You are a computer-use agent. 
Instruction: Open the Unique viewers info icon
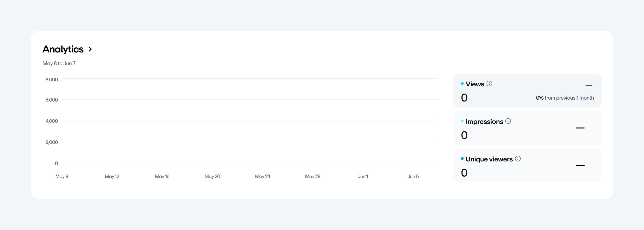[518, 159]
